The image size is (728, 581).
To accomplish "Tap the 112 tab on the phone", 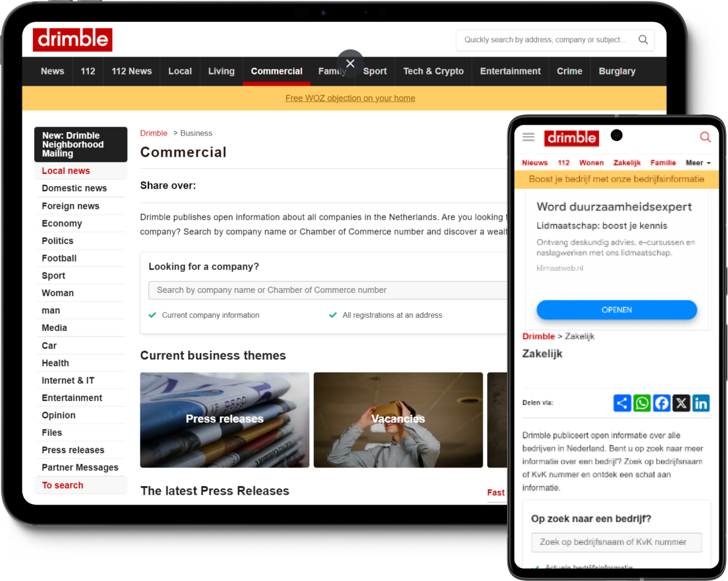I will (x=563, y=163).
